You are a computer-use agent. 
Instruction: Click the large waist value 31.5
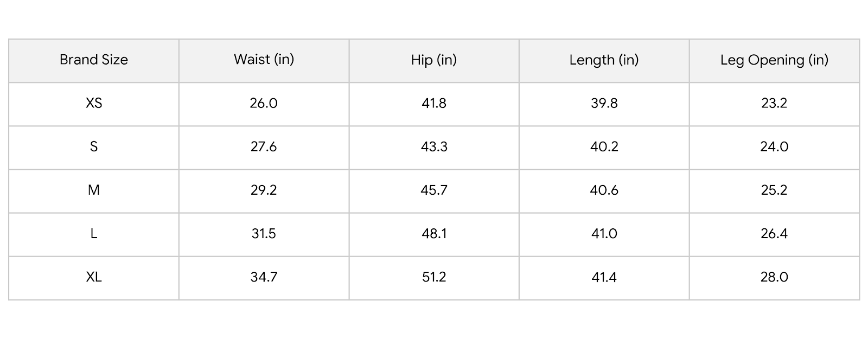(264, 233)
